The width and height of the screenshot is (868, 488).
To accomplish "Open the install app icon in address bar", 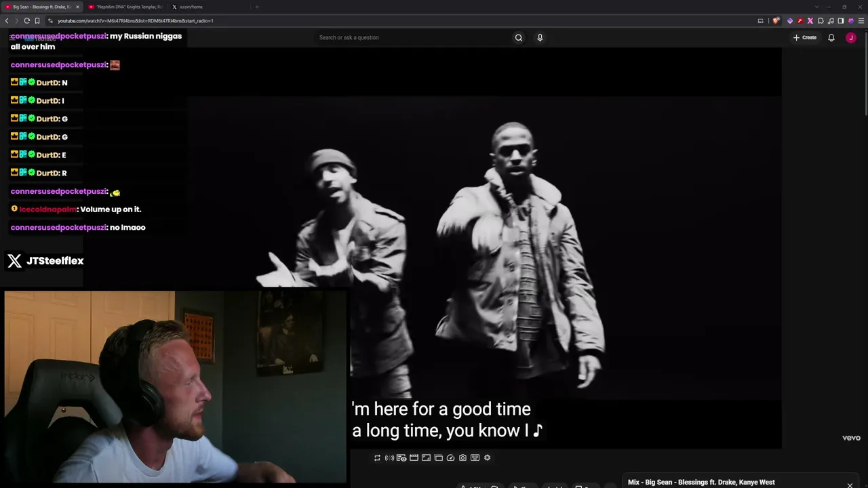I will click(x=760, y=21).
